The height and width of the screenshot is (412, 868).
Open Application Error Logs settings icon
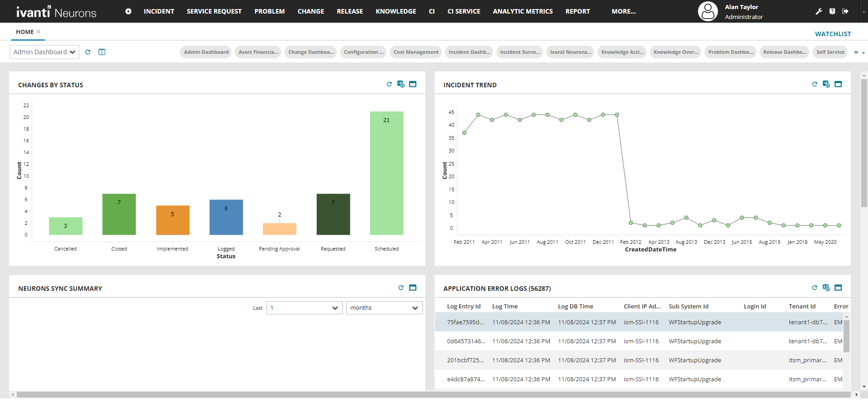(826, 288)
